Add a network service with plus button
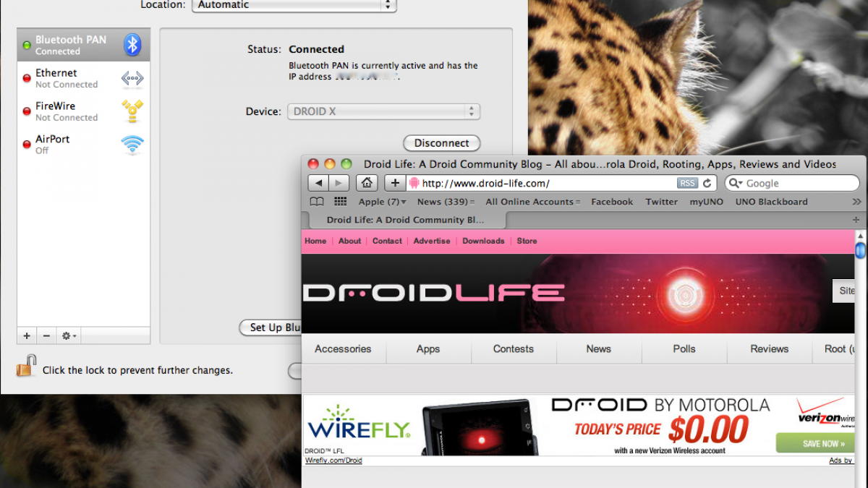Image resolution: width=868 pixels, height=488 pixels. tap(27, 336)
